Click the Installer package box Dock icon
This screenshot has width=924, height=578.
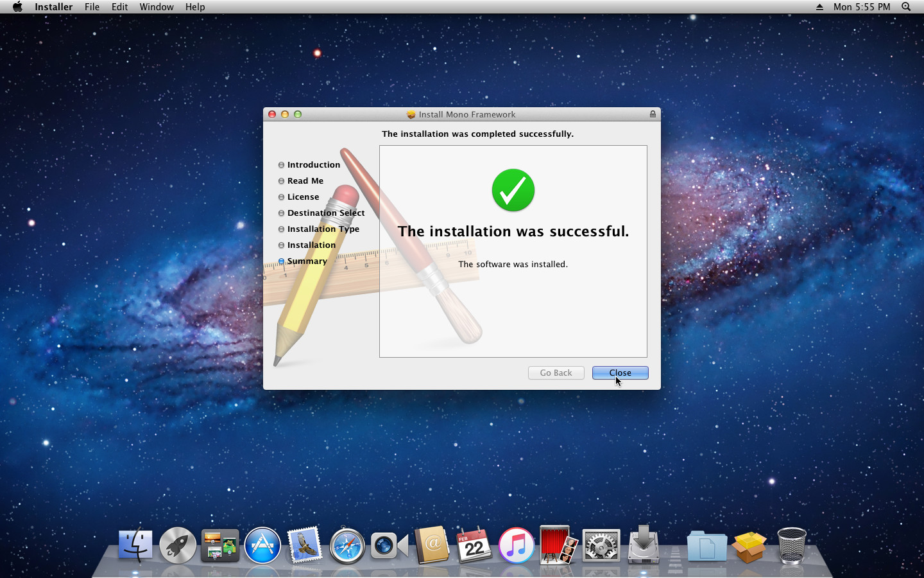coord(749,546)
